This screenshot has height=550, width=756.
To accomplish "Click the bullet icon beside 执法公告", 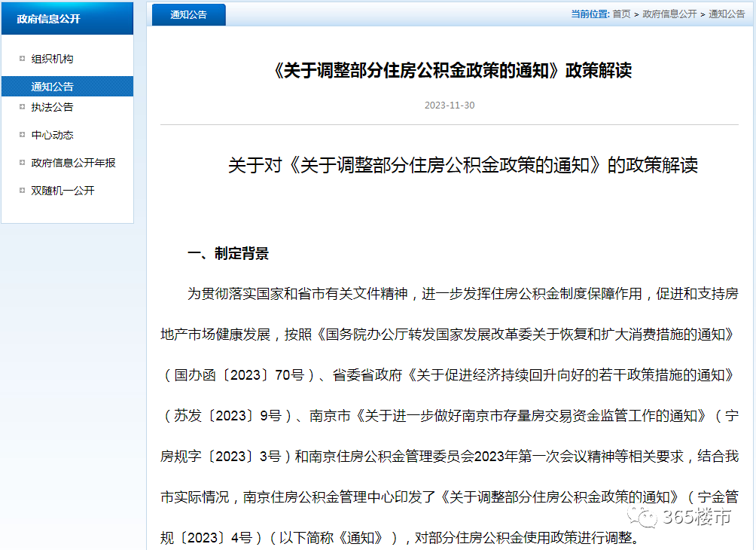I will pos(22,107).
